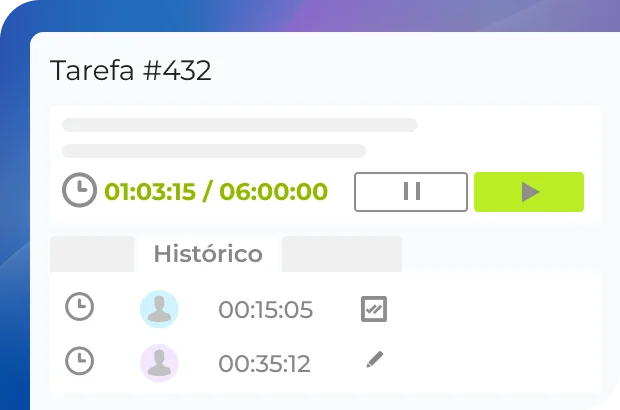Screen dimensions: 620x410
Task: Click the elapsed time 01:03:15
Action: click(x=150, y=192)
